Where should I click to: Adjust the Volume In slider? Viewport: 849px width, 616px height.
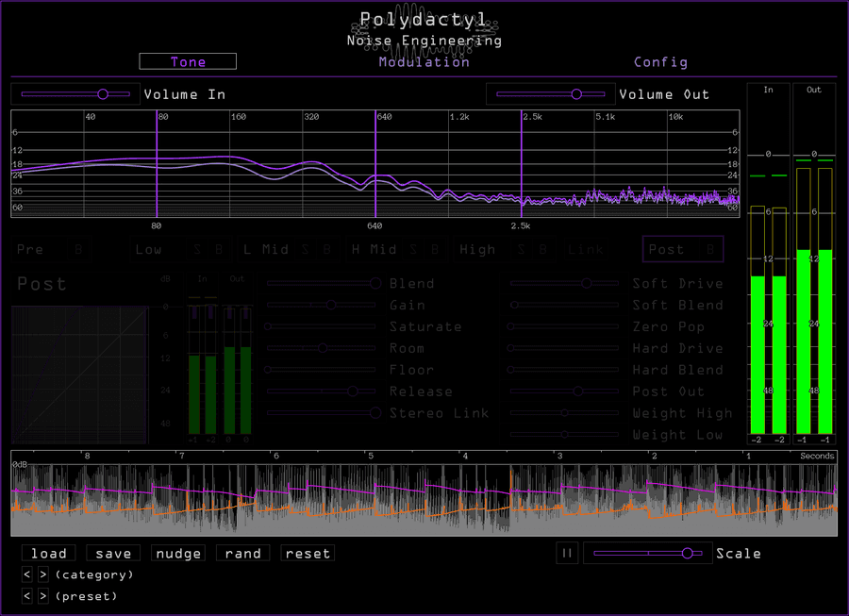[x=75, y=94]
